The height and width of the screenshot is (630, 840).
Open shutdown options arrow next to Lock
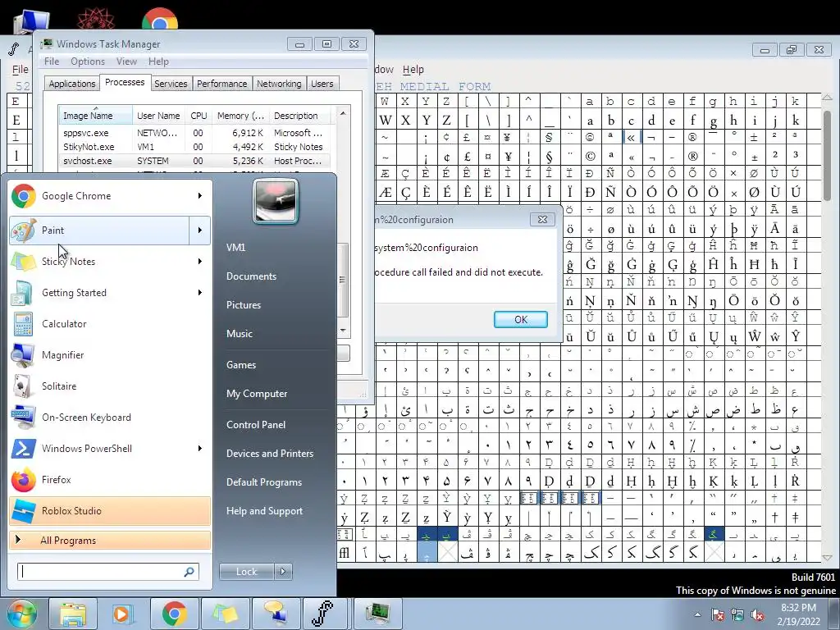(x=283, y=572)
